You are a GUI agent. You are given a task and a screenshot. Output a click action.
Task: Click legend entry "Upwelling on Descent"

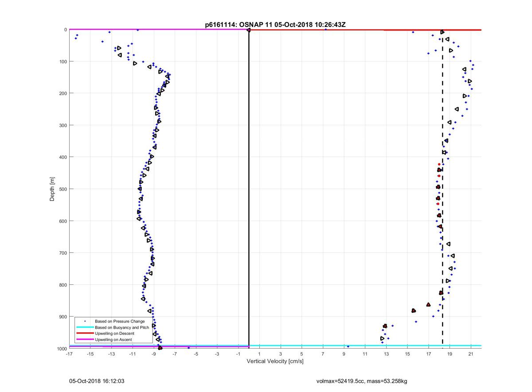(115, 334)
